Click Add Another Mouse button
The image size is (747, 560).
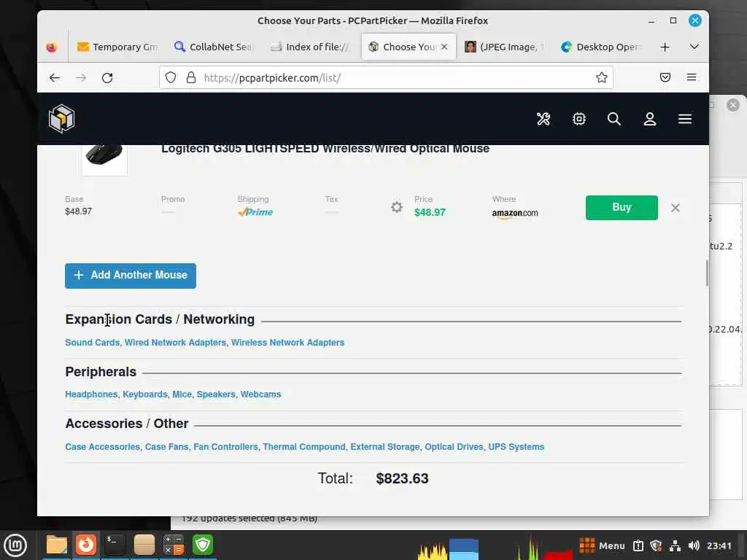tap(131, 276)
